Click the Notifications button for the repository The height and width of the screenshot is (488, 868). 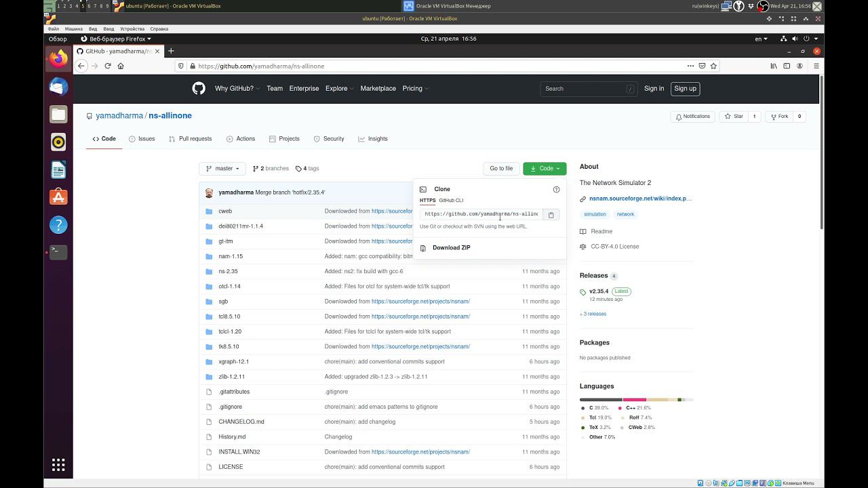tap(692, 117)
